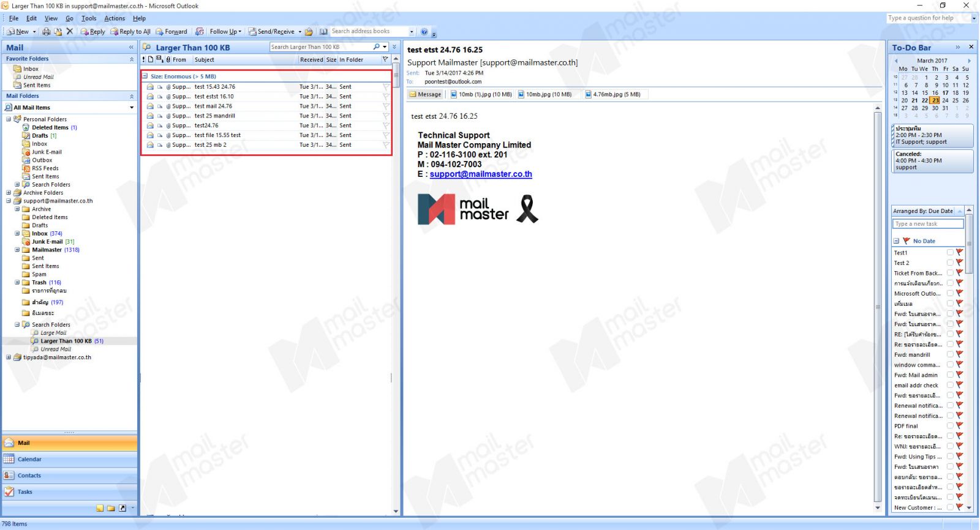Image resolution: width=980 pixels, height=530 pixels.
Task: Open the Edit menu
Action: (31, 18)
